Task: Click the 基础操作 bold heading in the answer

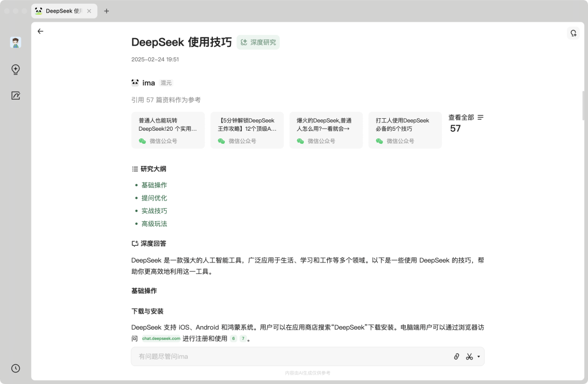Action: [x=144, y=291]
